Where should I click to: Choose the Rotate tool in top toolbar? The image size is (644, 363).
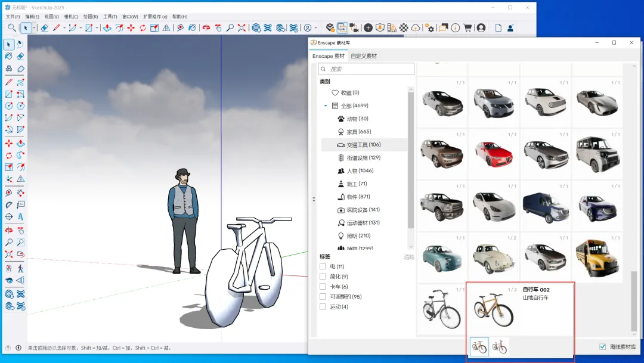(x=143, y=27)
